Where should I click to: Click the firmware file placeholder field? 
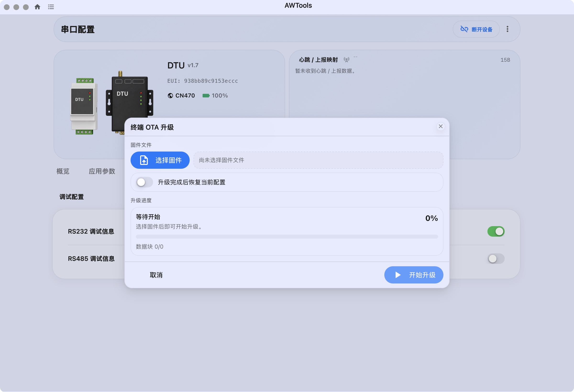click(318, 160)
